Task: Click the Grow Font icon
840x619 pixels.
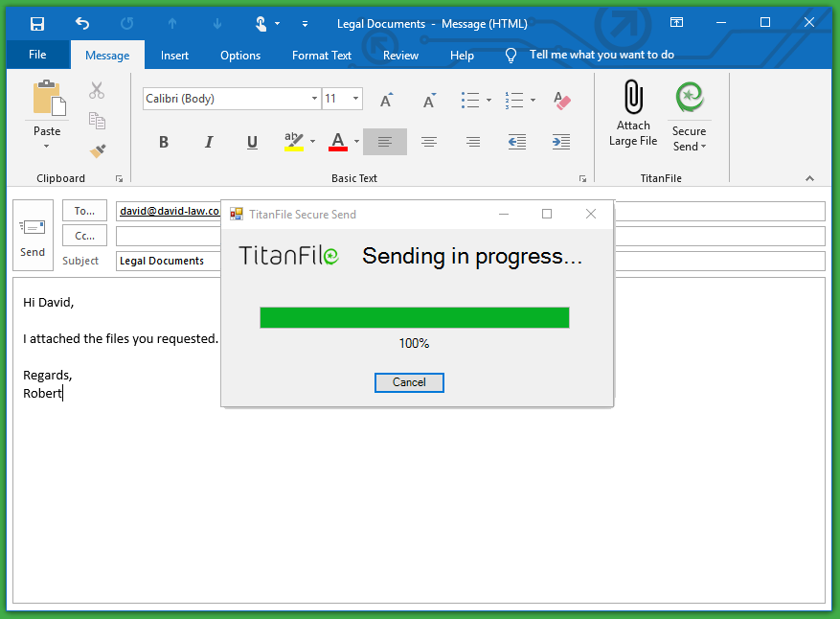Action: [386, 101]
